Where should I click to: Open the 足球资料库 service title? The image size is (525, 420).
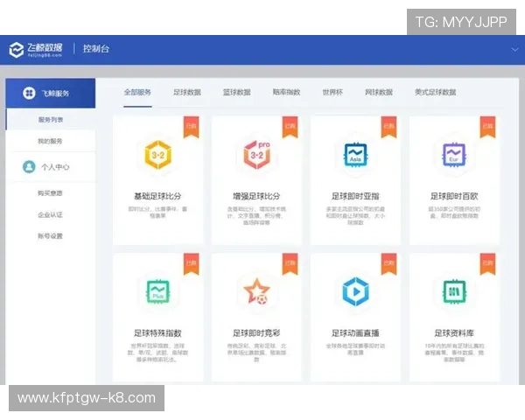[x=454, y=333]
